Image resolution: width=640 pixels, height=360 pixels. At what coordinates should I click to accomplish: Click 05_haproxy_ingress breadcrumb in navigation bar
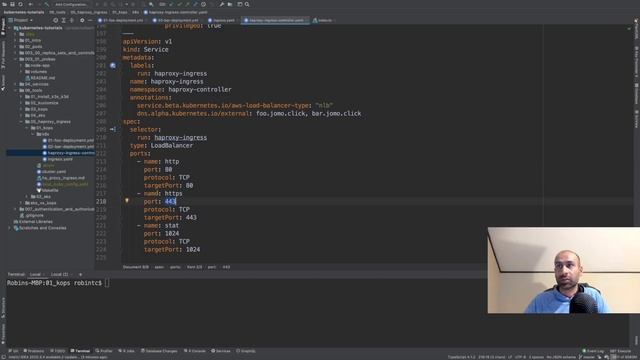[x=89, y=12]
